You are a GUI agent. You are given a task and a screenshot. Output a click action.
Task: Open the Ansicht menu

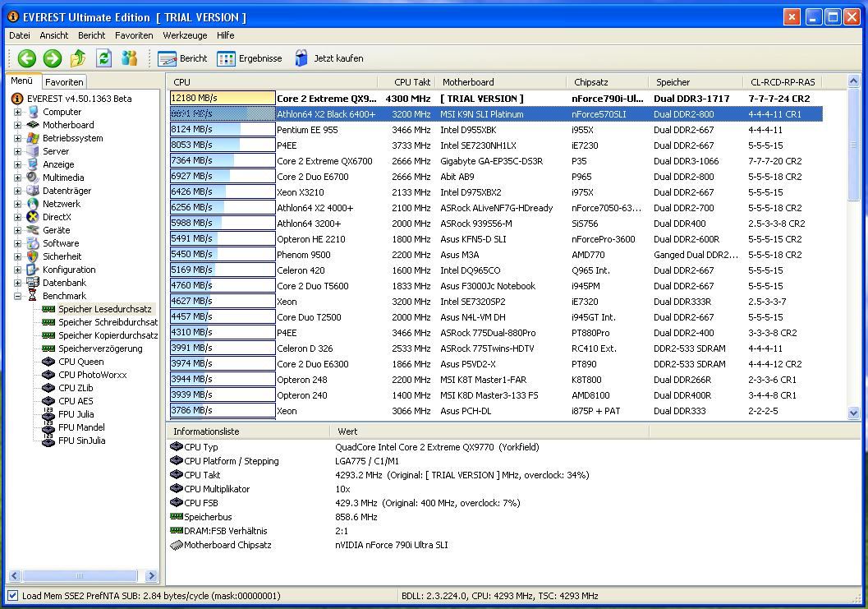54,35
